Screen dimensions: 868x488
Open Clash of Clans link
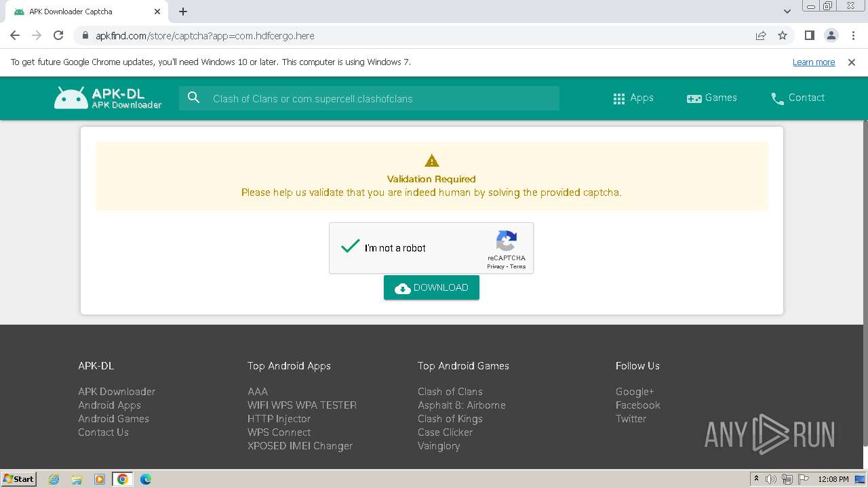[x=450, y=392]
